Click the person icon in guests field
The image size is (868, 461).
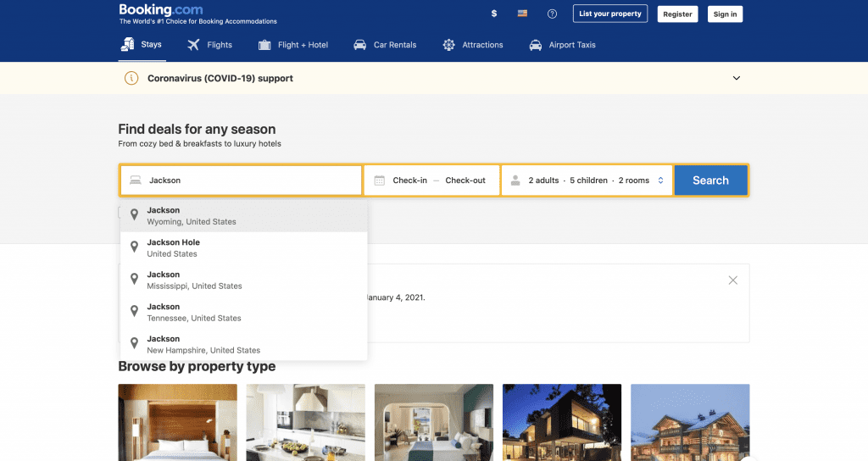tap(515, 181)
